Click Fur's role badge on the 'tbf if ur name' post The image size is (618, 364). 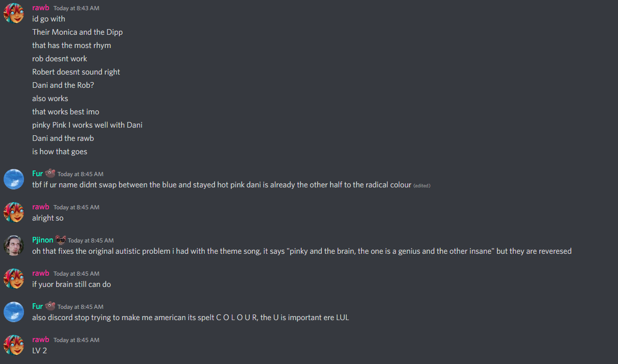pyautogui.click(x=50, y=173)
